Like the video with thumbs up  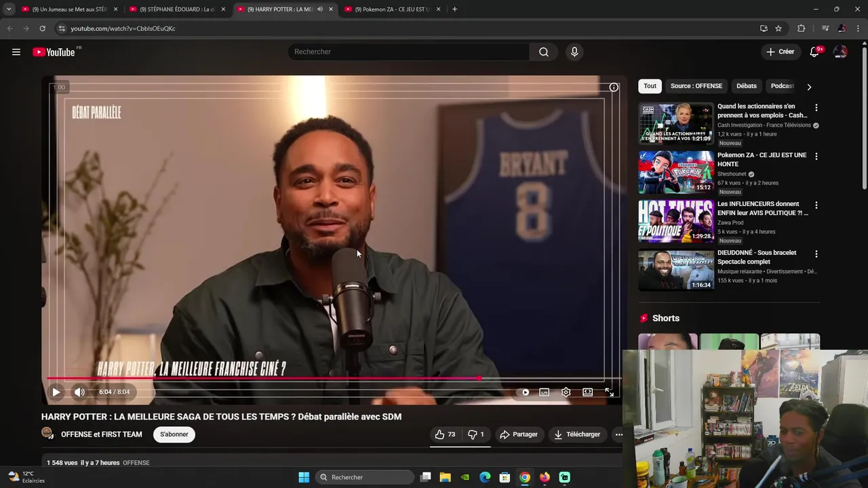click(445, 434)
